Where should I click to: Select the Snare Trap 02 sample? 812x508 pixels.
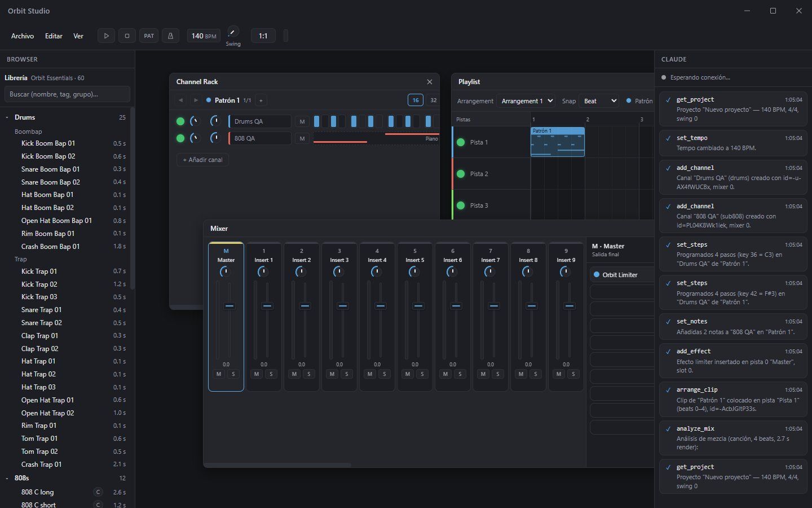coord(65,323)
